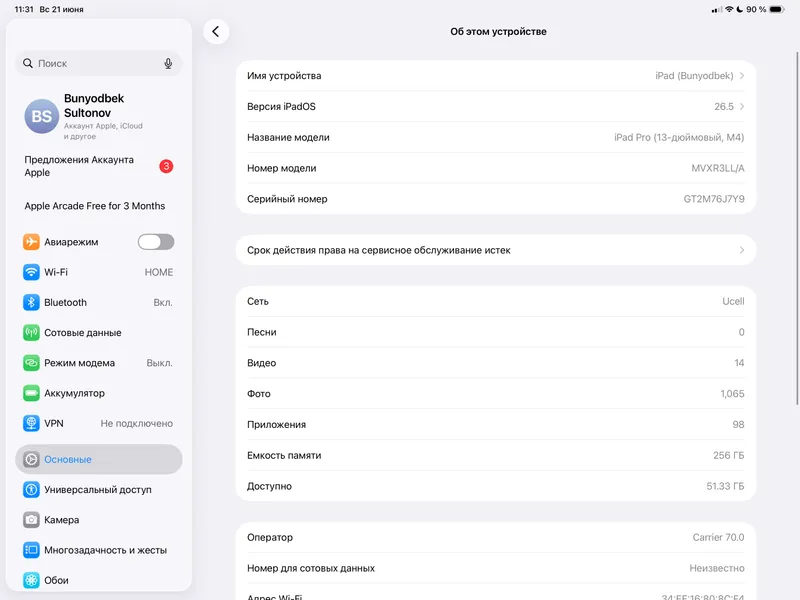The height and width of the screenshot is (600, 800).
Task: Open the BS profile avatar
Action: (x=41, y=116)
